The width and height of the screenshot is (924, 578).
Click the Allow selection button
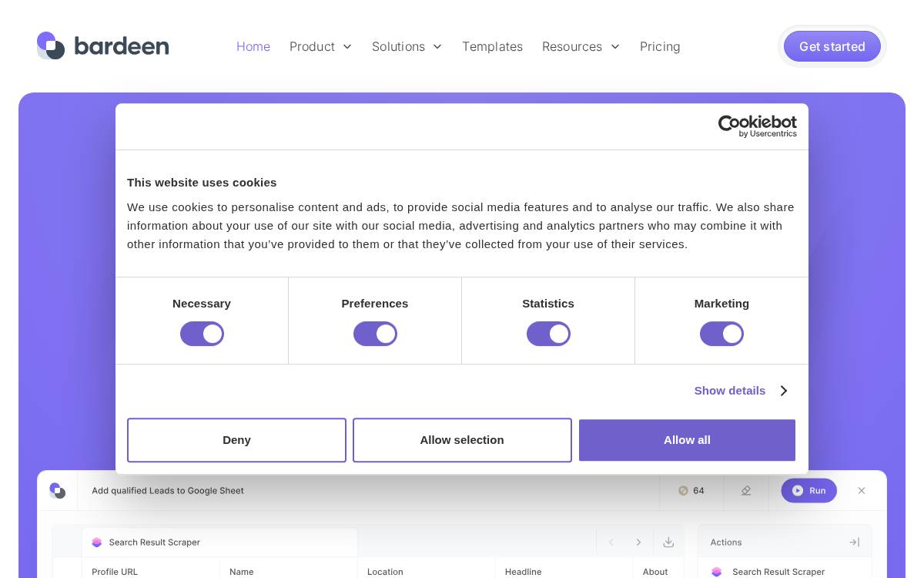(462, 440)
